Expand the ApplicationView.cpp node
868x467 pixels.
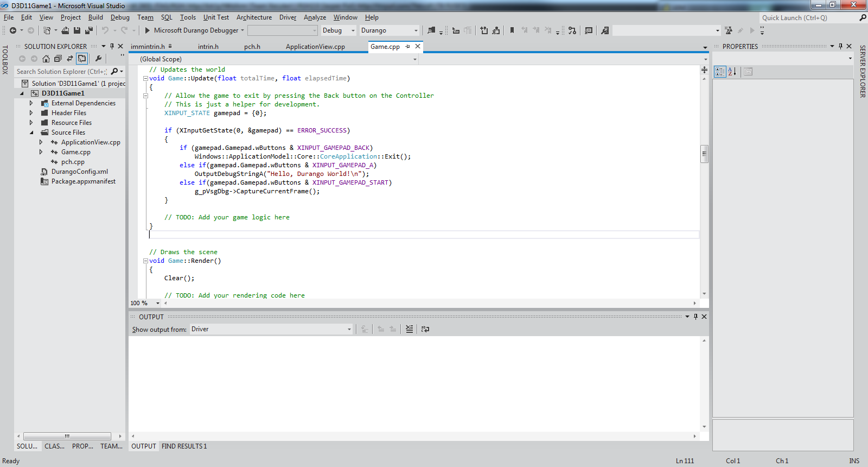tap(41, 142)
